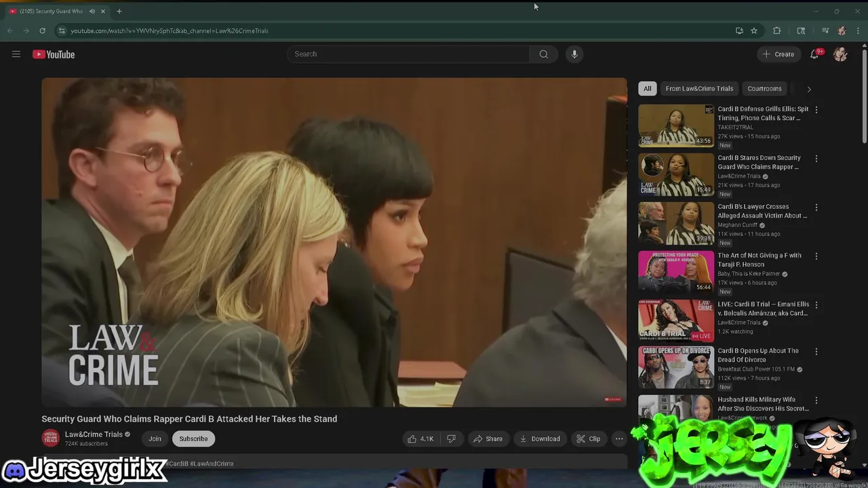Download this video
868x488 pixels.
(x=540, y=439)
